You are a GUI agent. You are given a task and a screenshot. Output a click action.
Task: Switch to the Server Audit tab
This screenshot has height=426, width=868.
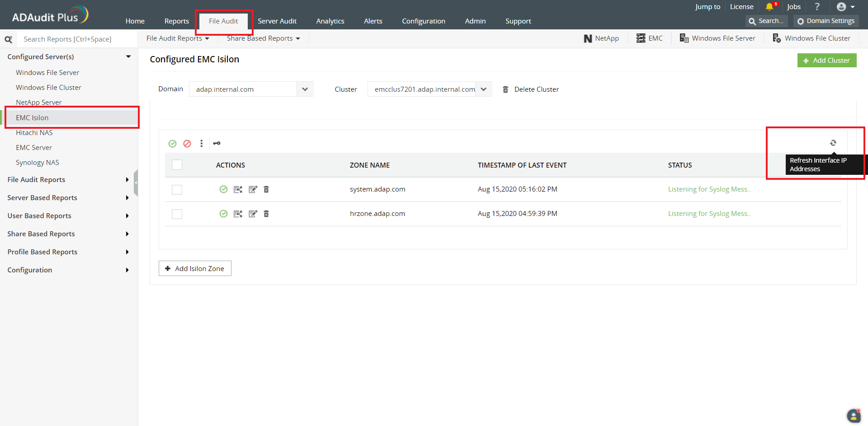click(277, 21)
